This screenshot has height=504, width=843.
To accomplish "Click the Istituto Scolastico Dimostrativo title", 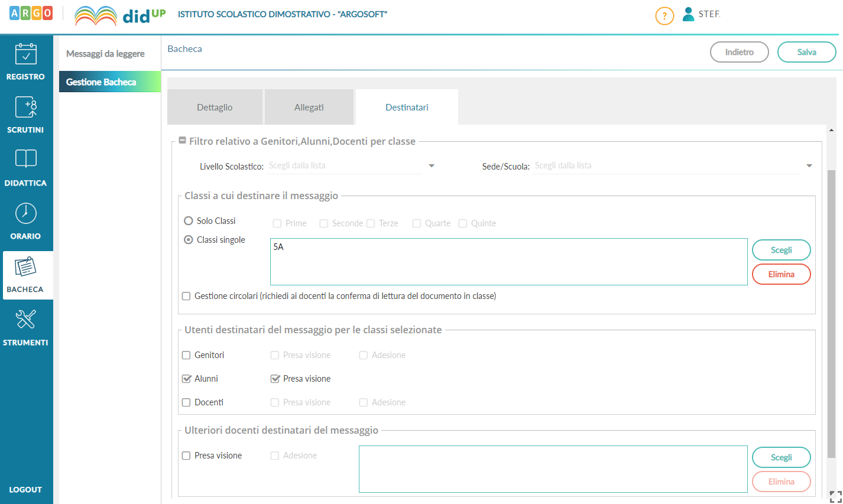I will pyautogui.click(x=283, y=14).
